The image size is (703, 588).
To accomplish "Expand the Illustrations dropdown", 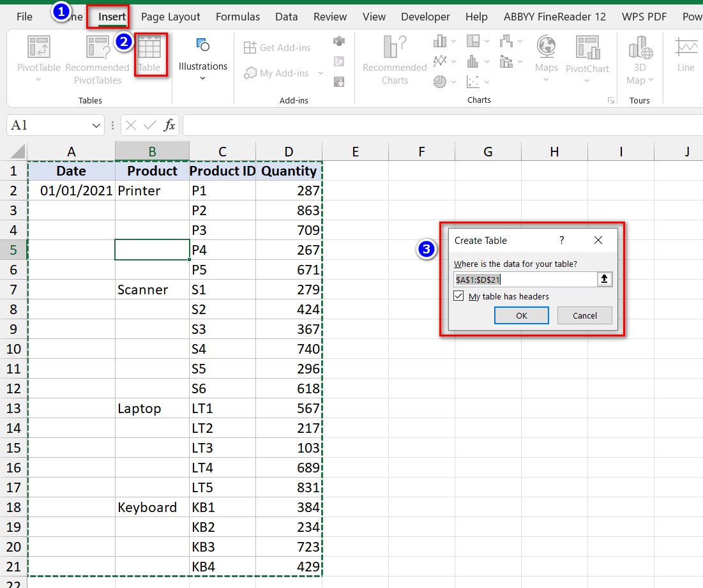I will tap(202, 79).
